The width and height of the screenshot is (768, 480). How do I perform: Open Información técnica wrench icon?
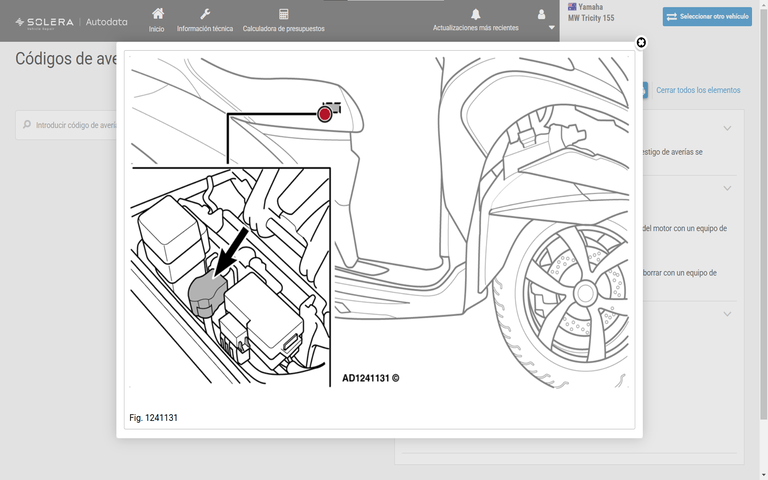tap(204, 14)
